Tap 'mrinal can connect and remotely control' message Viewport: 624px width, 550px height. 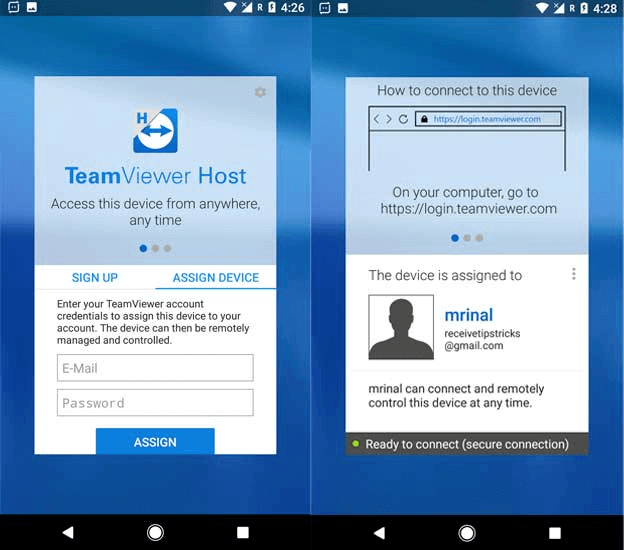click(456, 396)
